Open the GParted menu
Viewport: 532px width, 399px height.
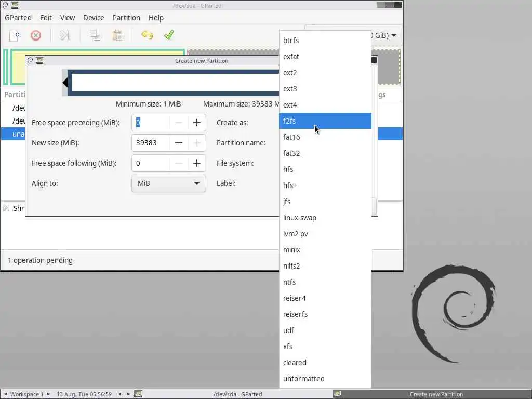(x=18, y=18)
